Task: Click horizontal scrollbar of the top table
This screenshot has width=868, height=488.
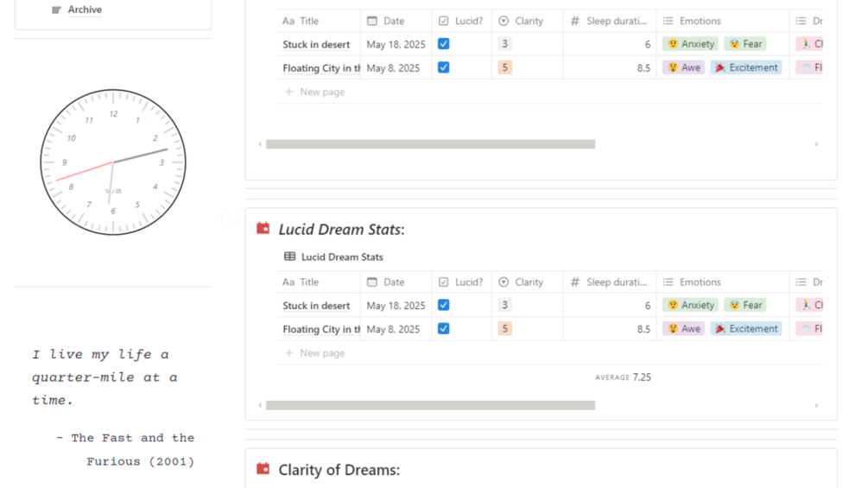Action: [430, 144]
